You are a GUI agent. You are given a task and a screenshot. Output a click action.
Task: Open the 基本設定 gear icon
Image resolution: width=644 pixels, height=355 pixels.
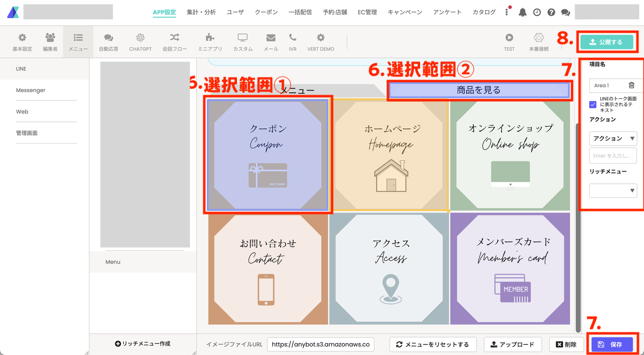point(22,38)
